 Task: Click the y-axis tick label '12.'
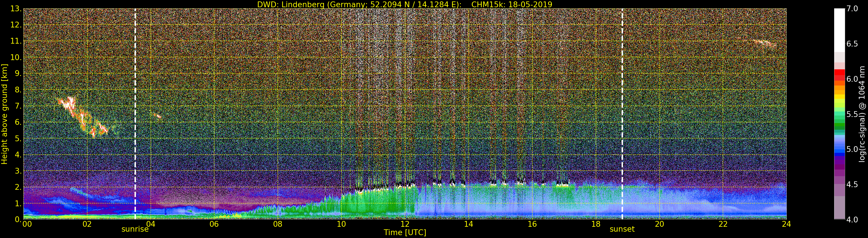16,25
